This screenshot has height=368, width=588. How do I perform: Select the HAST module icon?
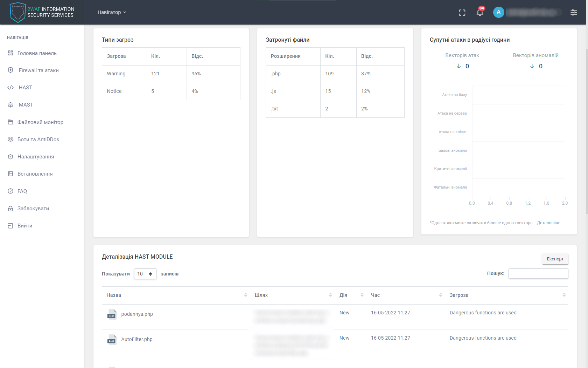(x=10, y=87)
